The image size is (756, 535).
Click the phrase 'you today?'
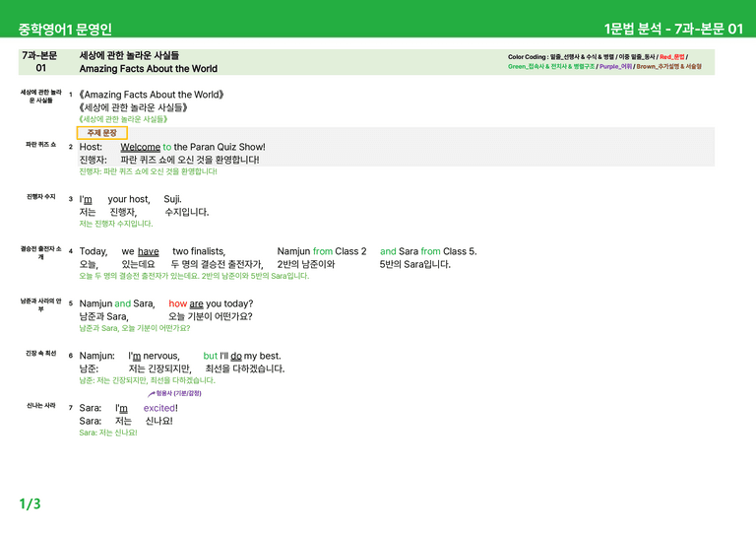(229, 303)
